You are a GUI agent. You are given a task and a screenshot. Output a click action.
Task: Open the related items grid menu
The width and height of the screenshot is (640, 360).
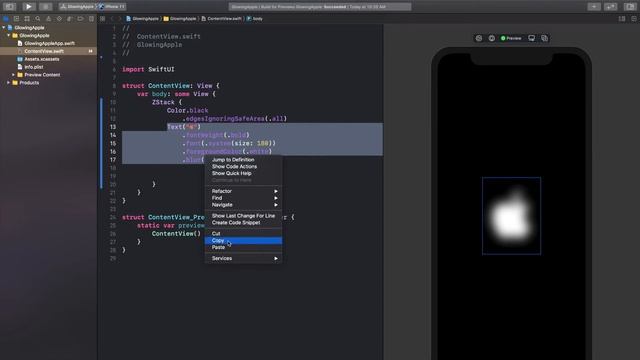[102, 19]
